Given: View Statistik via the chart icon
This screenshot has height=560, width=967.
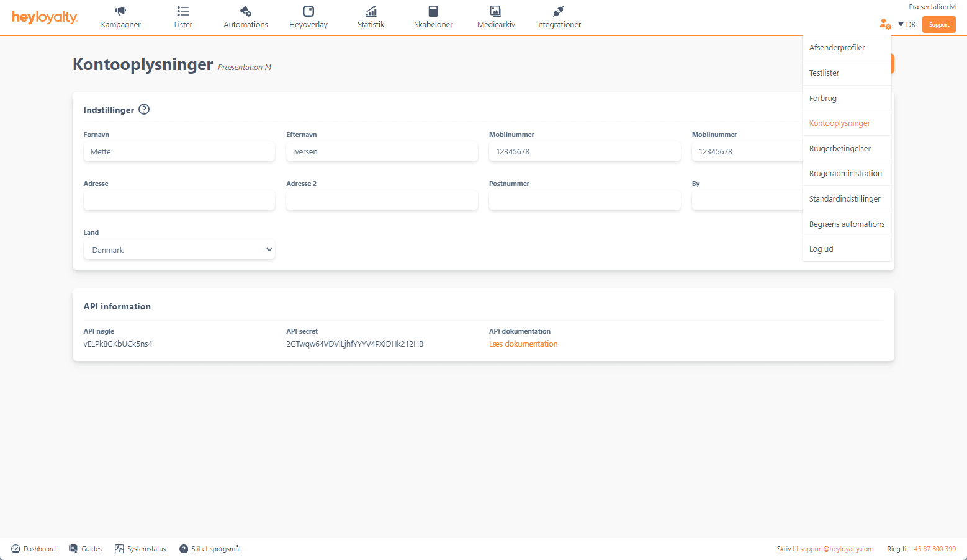Looking at the screenshot, I should (x=371, y=11).
